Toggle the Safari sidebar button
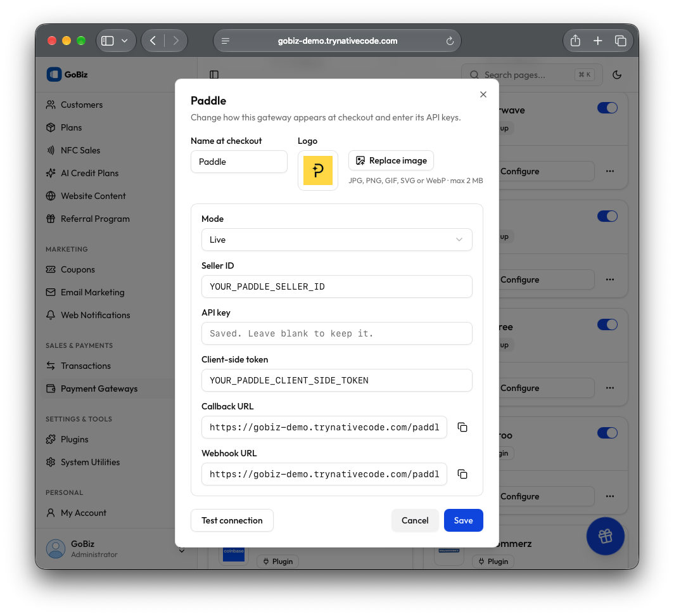The height and width of the screenshot is (616, 674). click(x=108, y=41)
